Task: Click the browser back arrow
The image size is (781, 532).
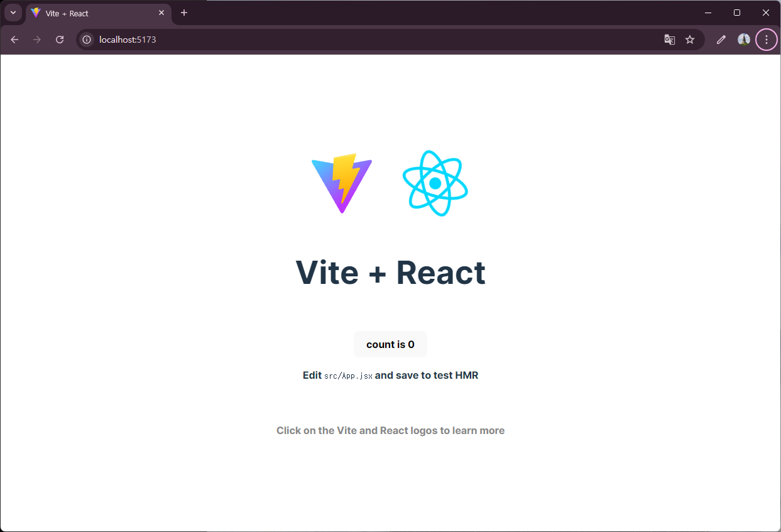Action: (14, 40)
